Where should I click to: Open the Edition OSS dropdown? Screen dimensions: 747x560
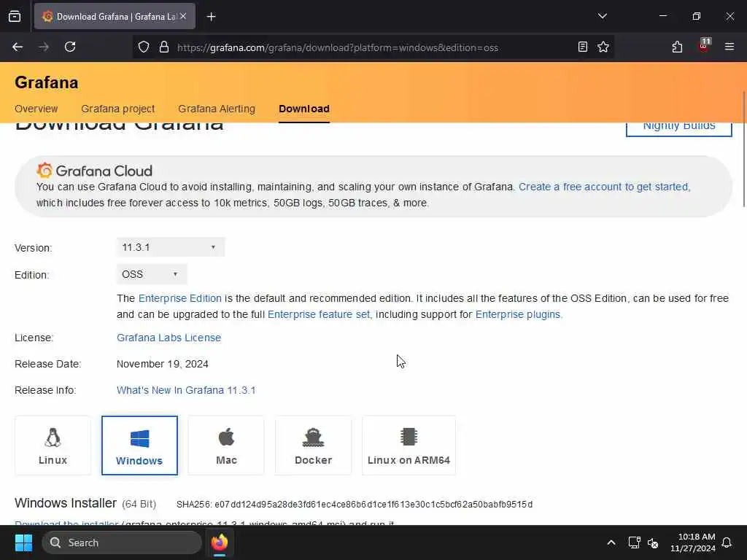pyautogui.click(x=152, y=274)
